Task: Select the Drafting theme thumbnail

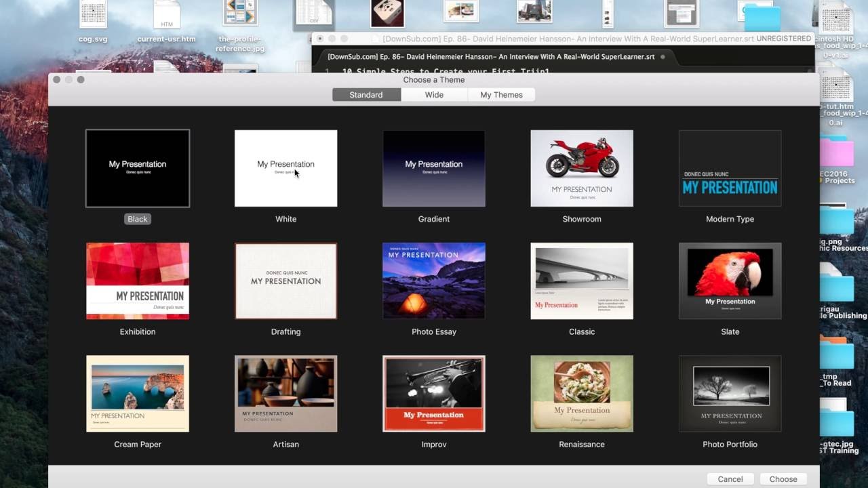Action: tap(285, 281)
